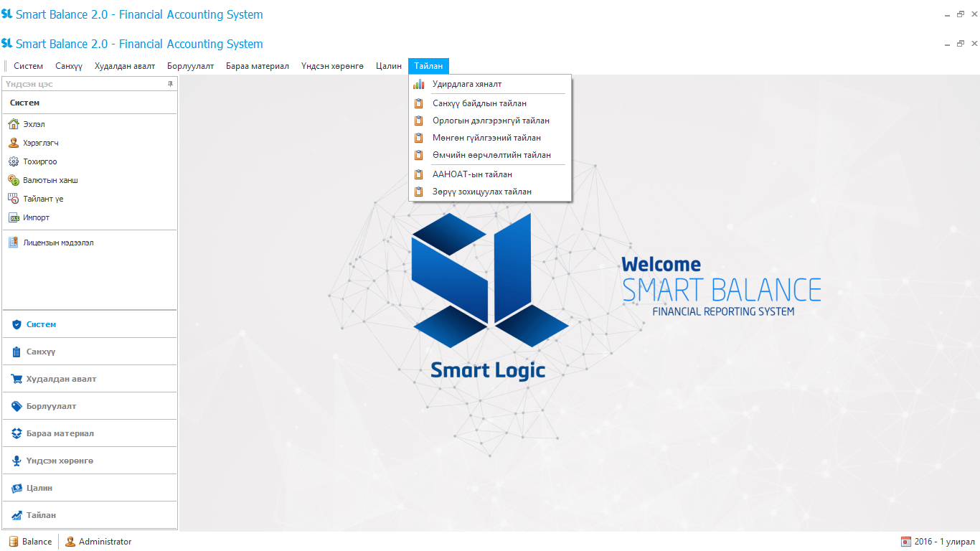Click the Цалин money icon
980x551 pixels.
tap(17, 488)
